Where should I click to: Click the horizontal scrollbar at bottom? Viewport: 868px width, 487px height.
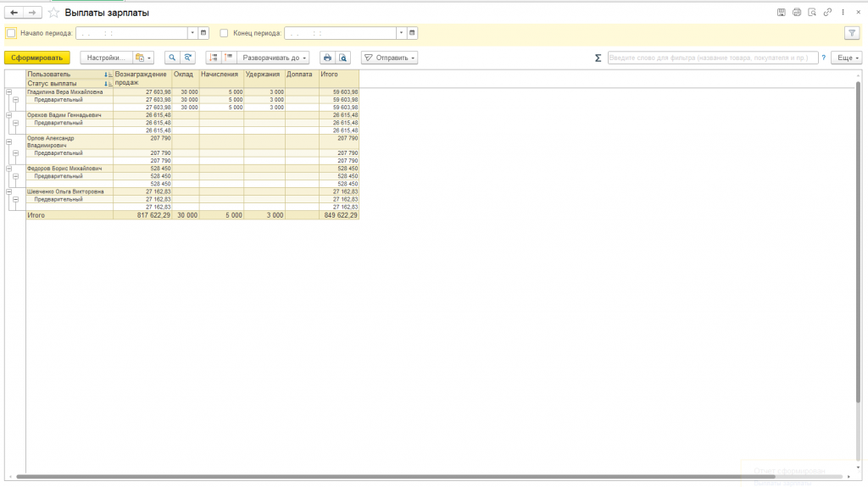395,477
